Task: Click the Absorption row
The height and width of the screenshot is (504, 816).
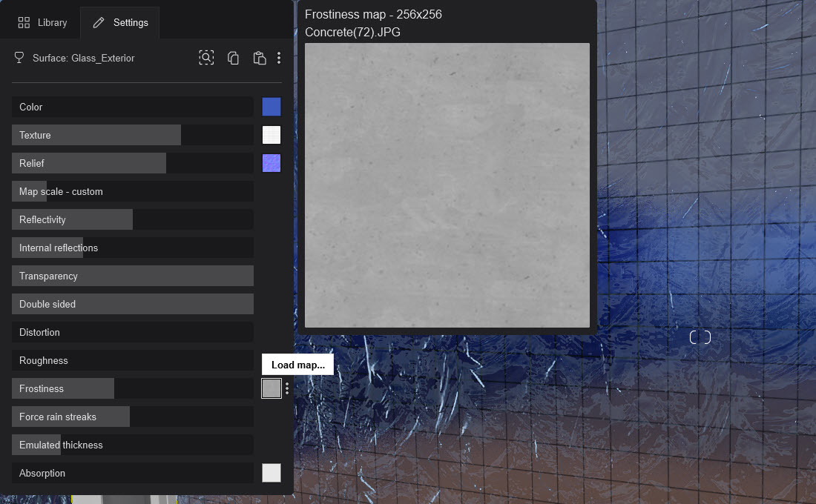Action: pyautogui.click(x=133, y=473)
